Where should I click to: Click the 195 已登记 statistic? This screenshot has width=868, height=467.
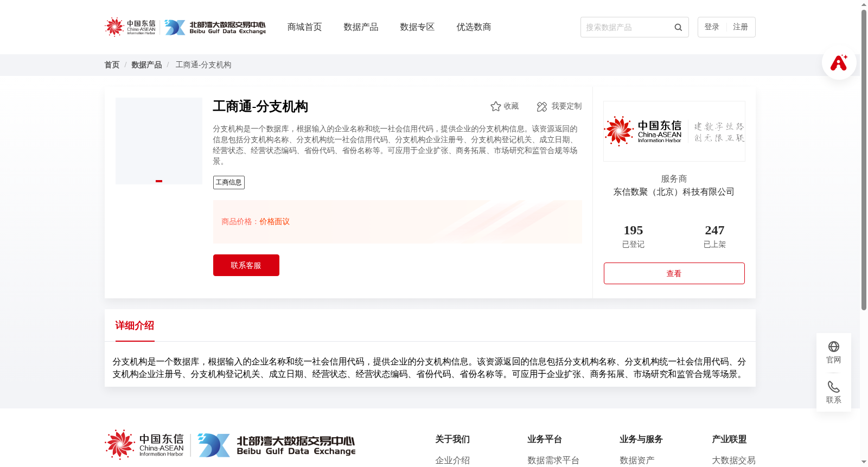633,236
